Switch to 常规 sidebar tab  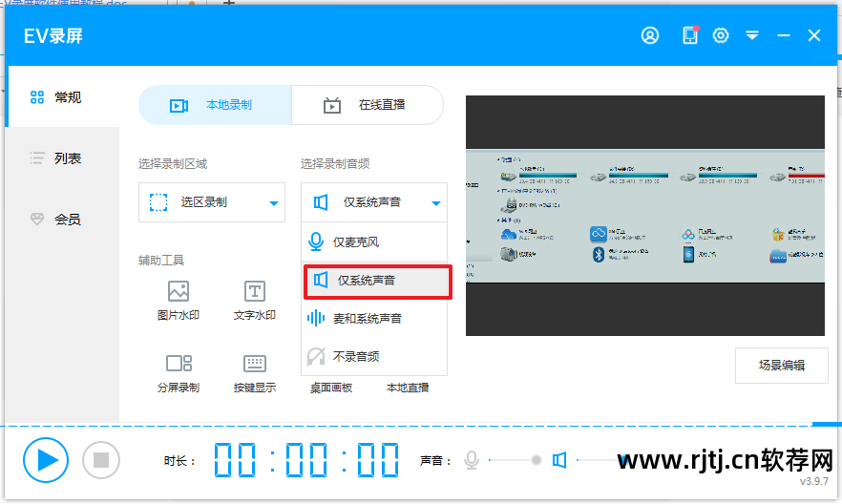coord(62,97)
